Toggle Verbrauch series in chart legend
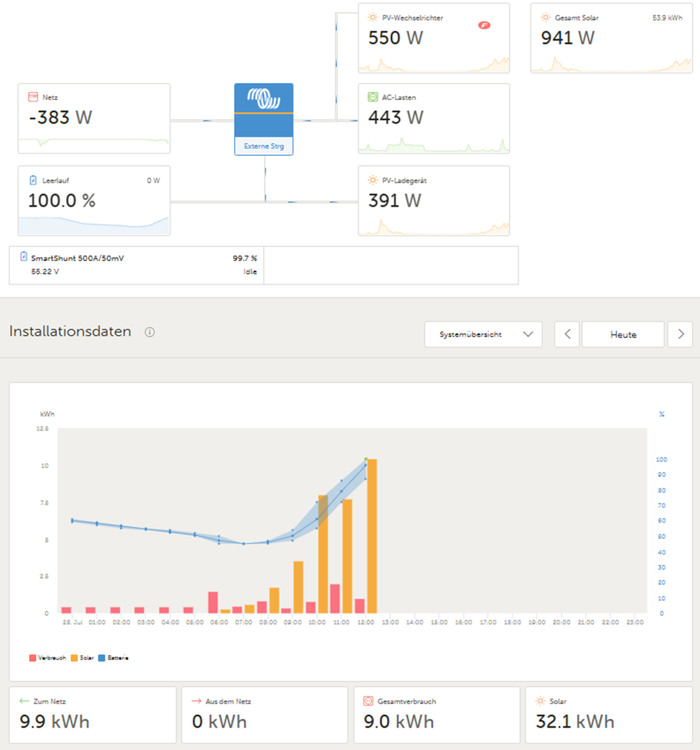The height and width of the screenshot is (750, 700). [47, 658]
